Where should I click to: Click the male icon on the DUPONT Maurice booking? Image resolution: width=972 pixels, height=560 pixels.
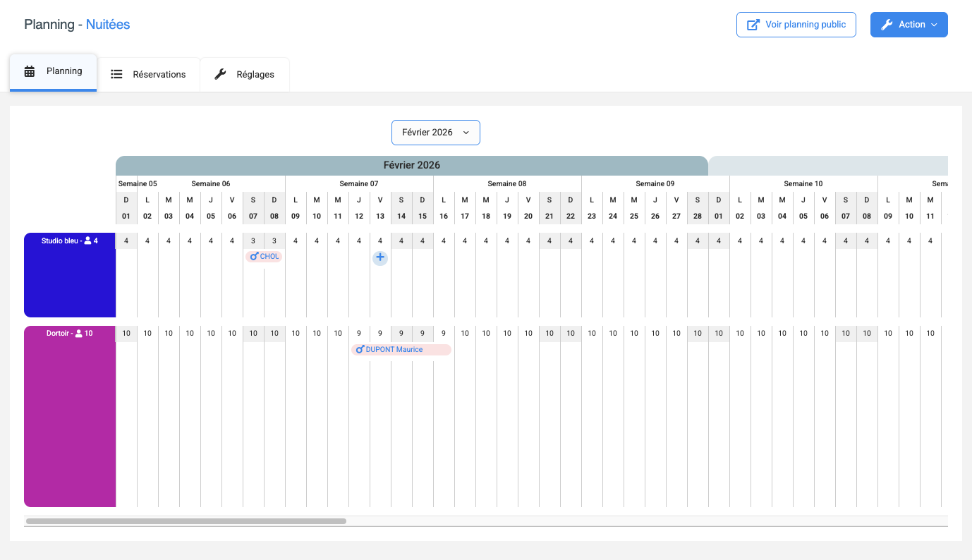pyautogui.click(x=360, y=350)
